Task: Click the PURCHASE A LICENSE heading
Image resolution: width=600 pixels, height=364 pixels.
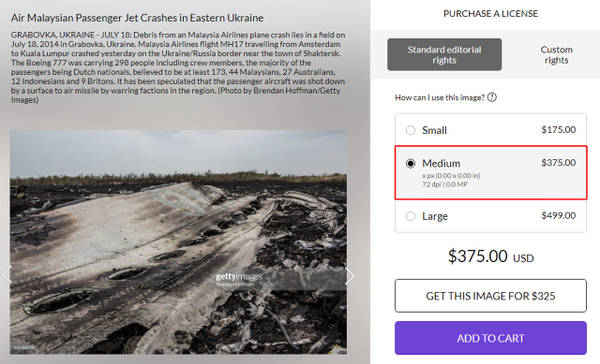Action: click(491, 13)
